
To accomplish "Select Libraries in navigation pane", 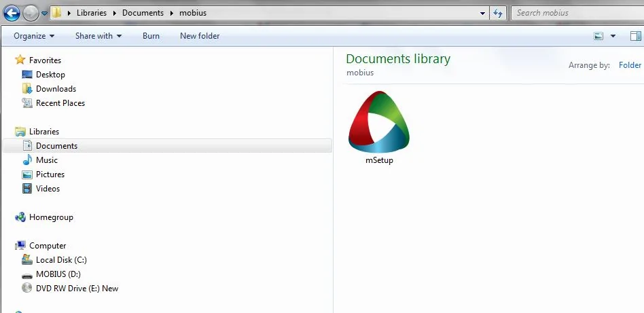I will point(44,132).
